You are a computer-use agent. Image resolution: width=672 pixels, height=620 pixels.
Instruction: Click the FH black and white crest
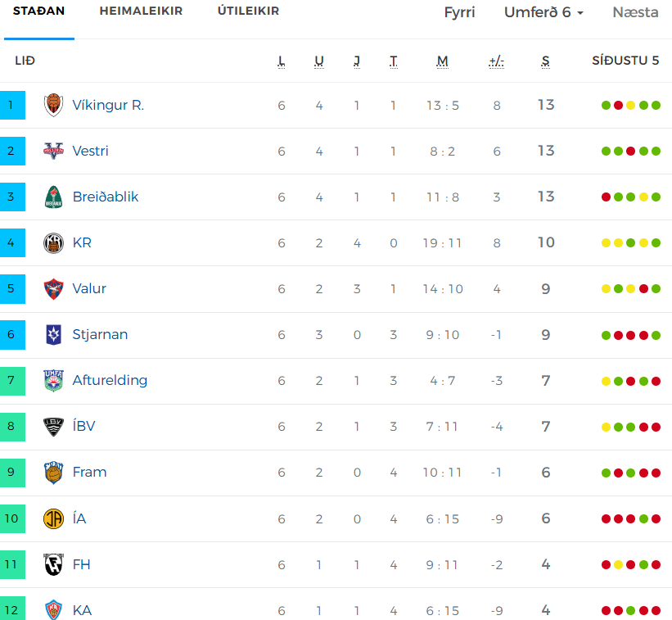click(53, 564)
